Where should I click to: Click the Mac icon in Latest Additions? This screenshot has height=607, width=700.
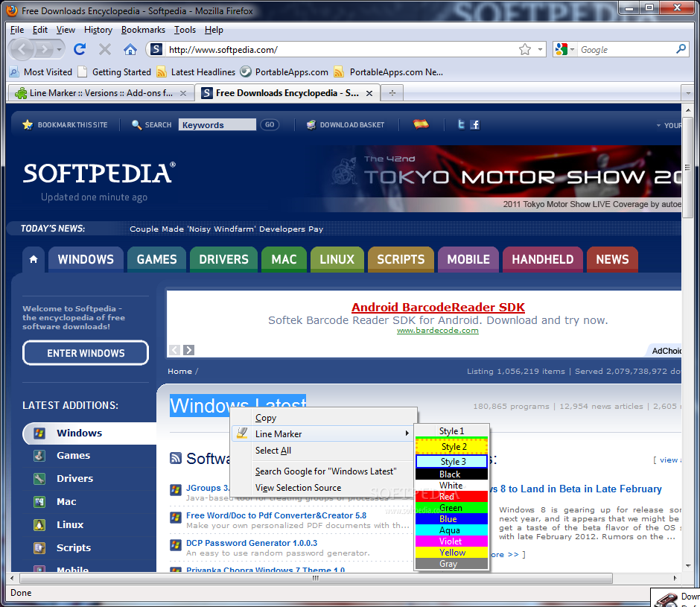pos(39,502)
